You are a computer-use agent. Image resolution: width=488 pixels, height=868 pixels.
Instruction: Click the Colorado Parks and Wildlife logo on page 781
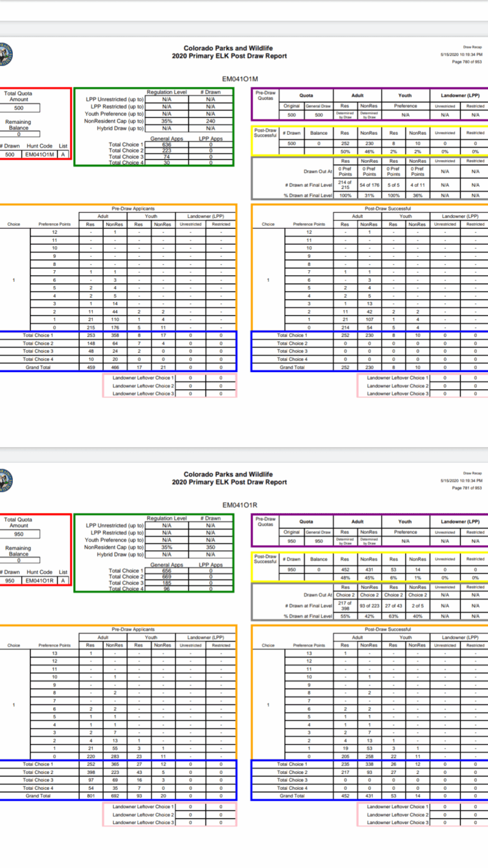(x=5, y=479)
